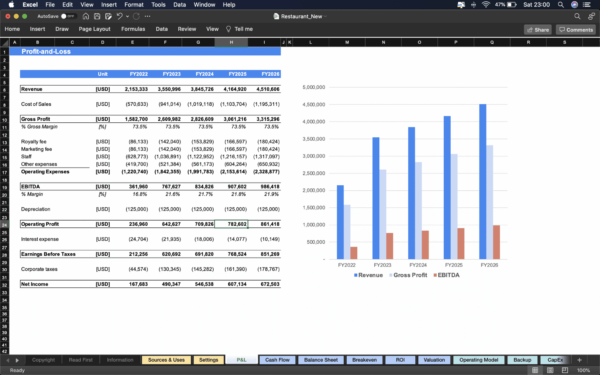
Task: Click the Siri icon in menu bar
Action: pos(574,5)
